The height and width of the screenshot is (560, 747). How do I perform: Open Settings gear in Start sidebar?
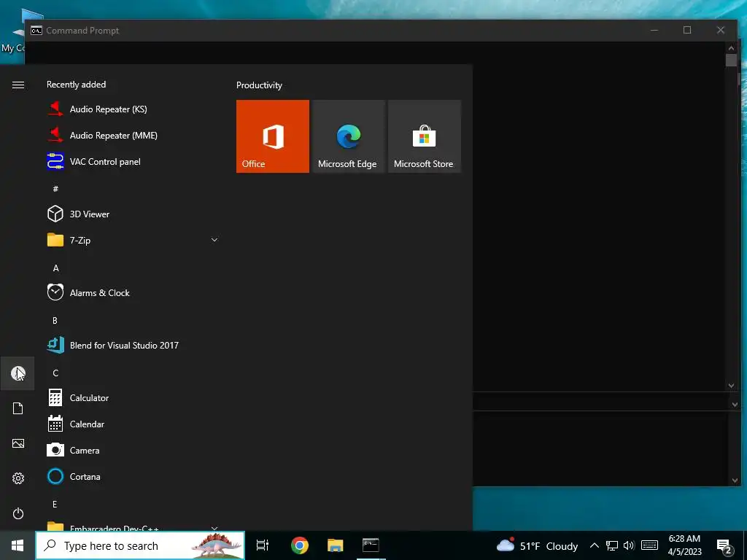pyautogui.click(x=18, y=478)
